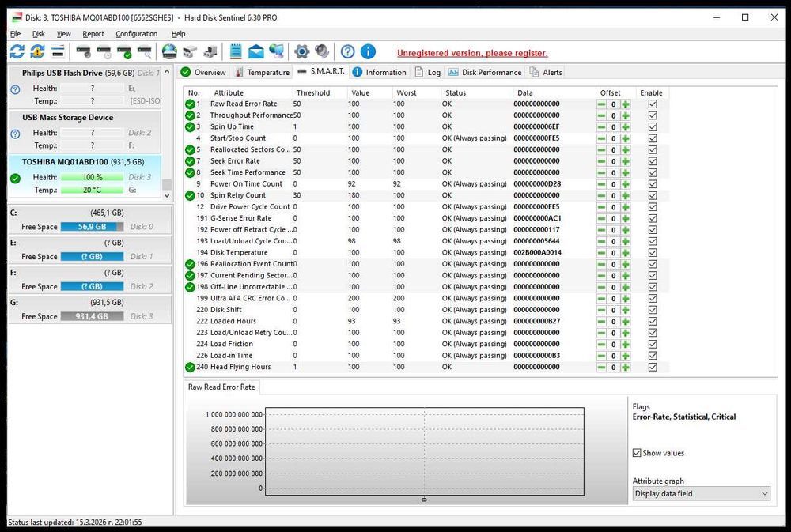791x532 pixels.
Task: Click the blue question mark help icon
Action: pos(347,52)
